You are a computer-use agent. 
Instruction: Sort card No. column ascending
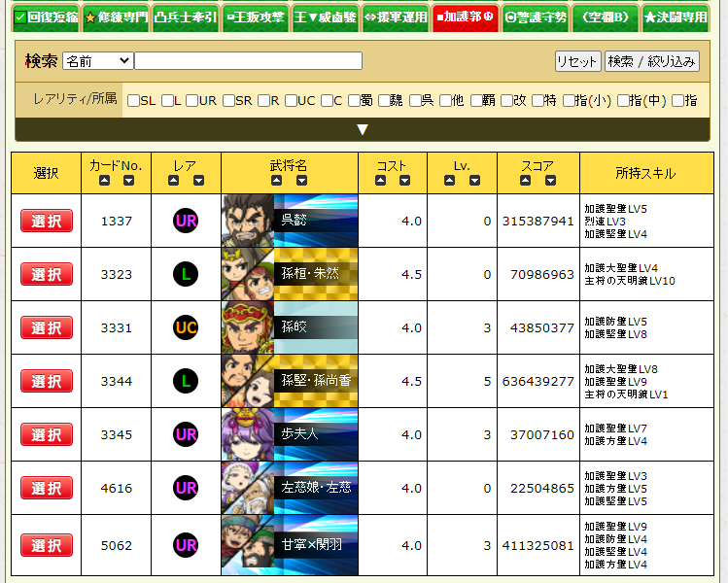[x=104, y=180]
